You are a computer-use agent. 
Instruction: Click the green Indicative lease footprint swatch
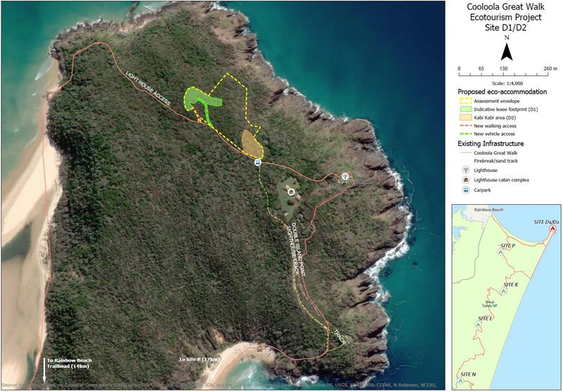[x=464, y=109]
